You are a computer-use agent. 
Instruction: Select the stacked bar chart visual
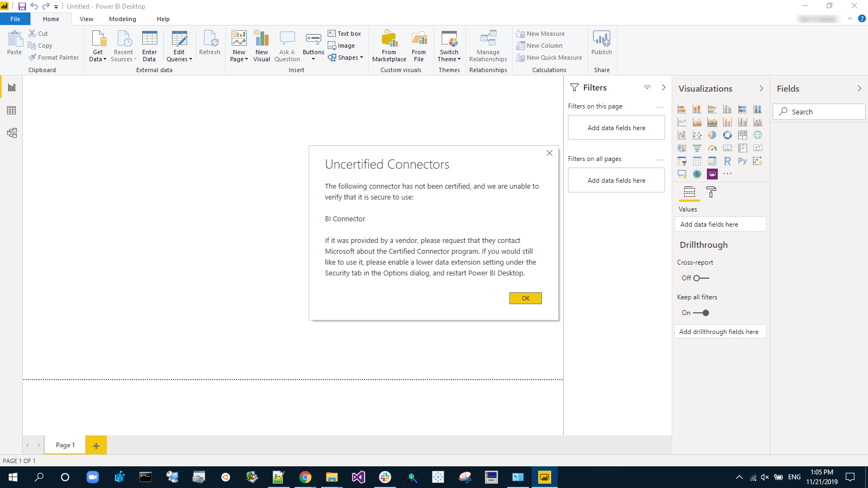pos(682,109)
